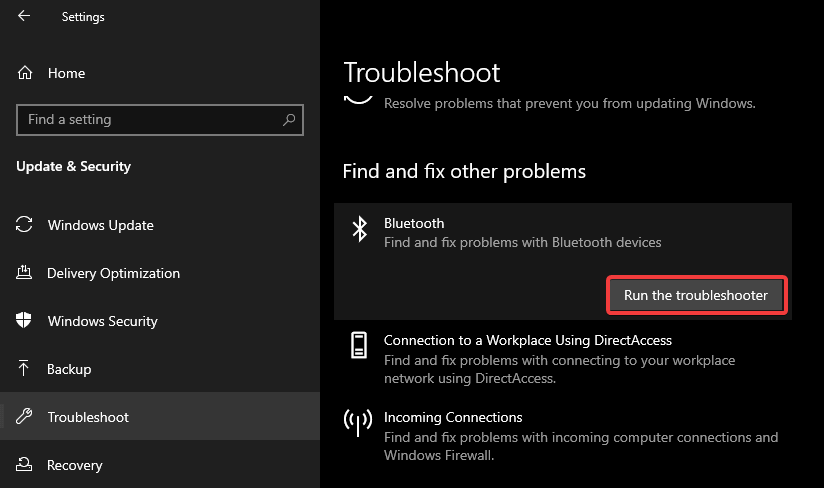Click the Troubleshoot wrench icon
The height and width of the screenshot is (488, 824).
click(24, 417)
